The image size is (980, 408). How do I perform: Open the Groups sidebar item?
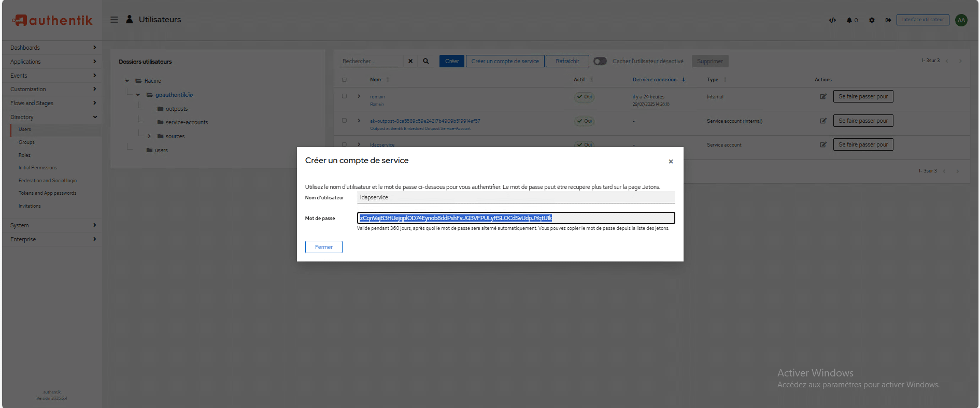27,142
